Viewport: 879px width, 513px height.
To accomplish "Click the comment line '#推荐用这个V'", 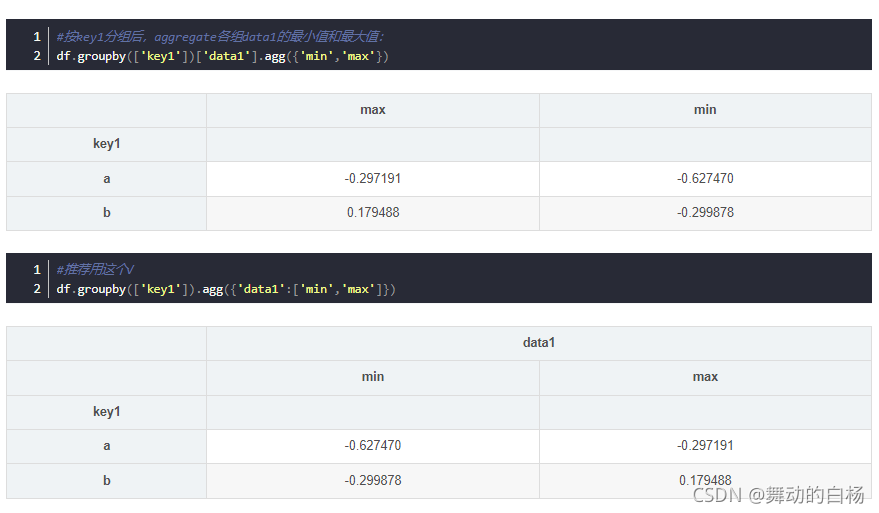I will click(x=95, y=270).
